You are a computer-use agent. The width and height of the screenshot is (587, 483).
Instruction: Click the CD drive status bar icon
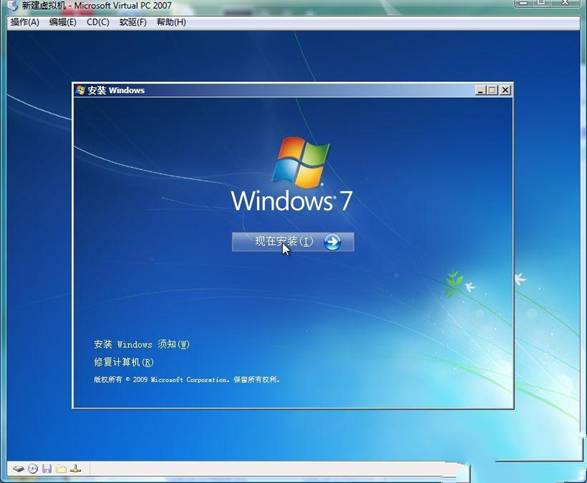tap(33, 468)
